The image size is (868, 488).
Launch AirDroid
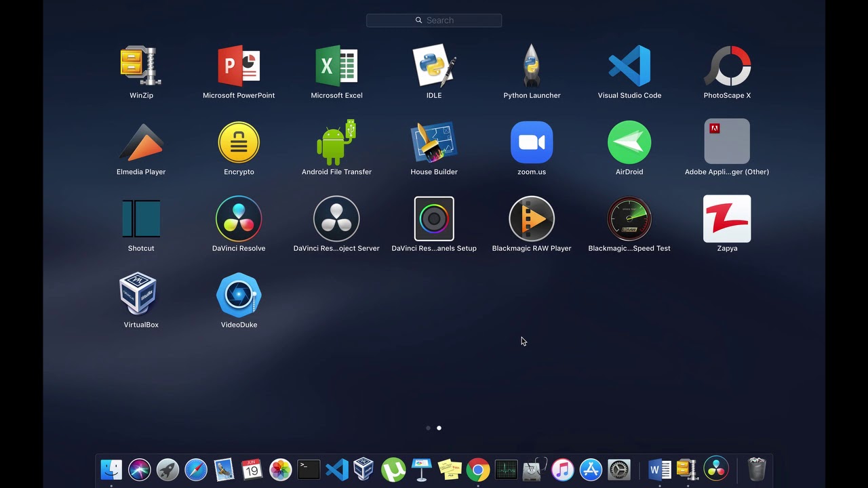click(x=629, y=142)
